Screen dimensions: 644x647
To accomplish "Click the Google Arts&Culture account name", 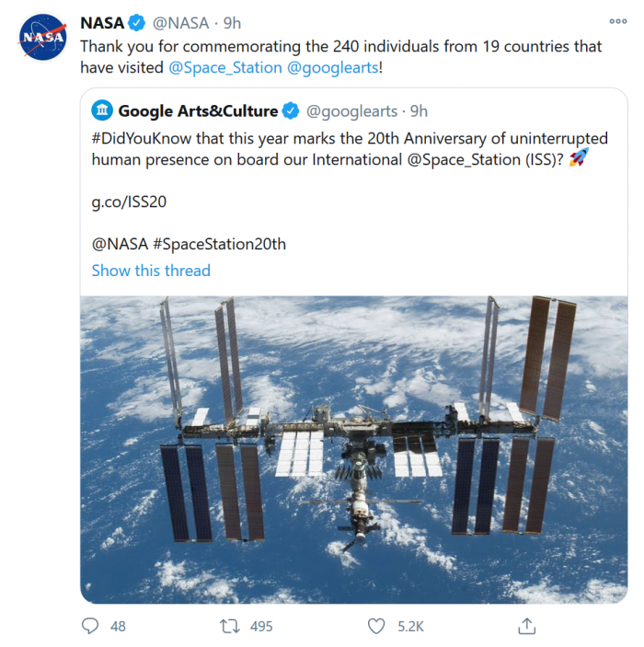I will tap(198, 111).
